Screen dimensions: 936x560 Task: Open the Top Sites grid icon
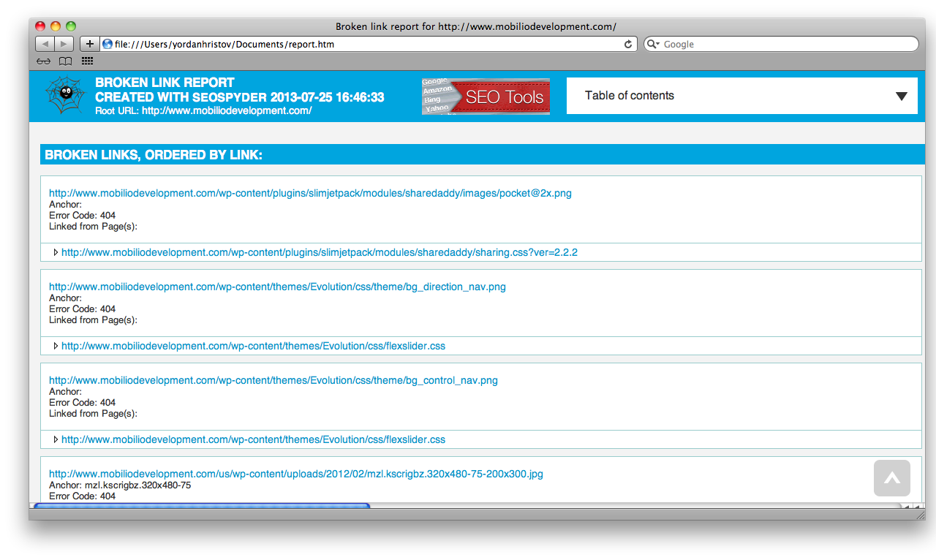coord(87,61)
